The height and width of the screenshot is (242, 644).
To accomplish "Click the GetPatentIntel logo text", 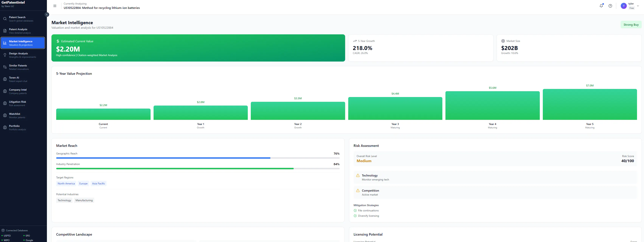I will pyautogui.click(x=13, y=2).
